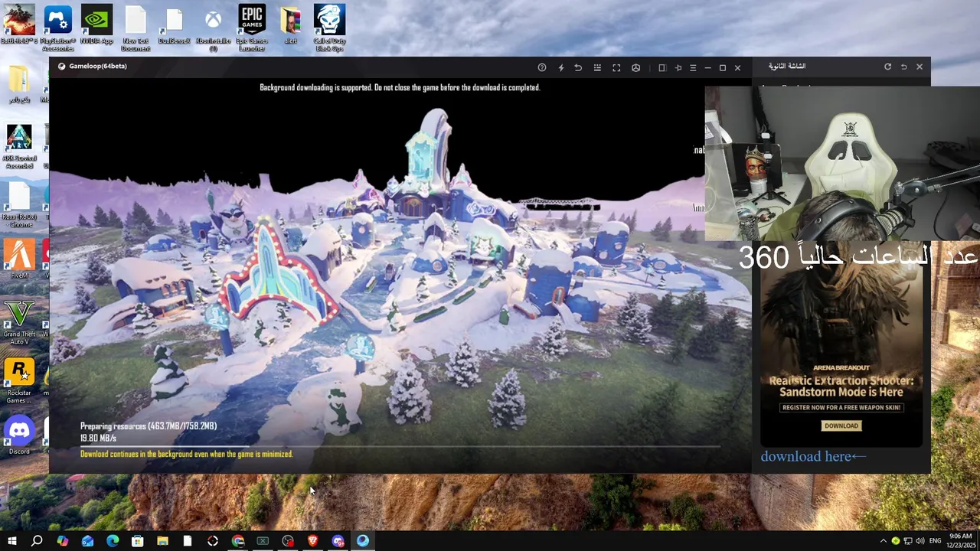This screenshot has height=551, width=980.
Task: Click the yellow 'Download continues in the background' text
Action: tap(187, 454)
